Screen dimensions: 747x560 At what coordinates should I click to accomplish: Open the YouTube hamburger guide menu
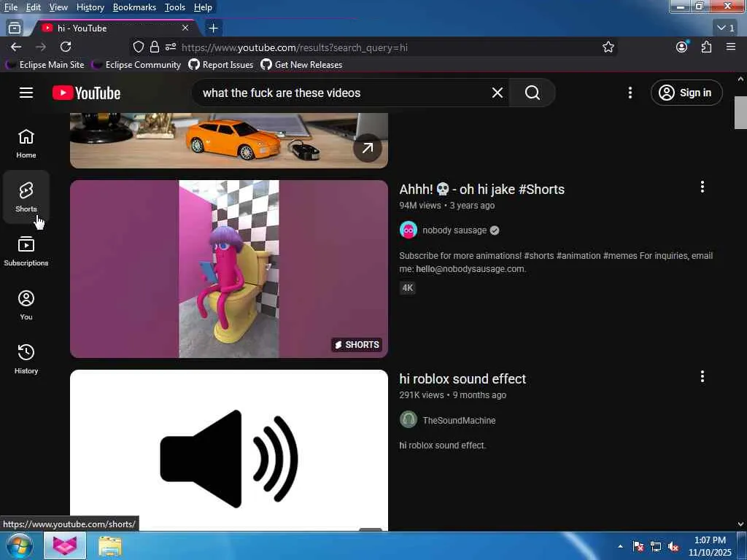coord(26,93)
